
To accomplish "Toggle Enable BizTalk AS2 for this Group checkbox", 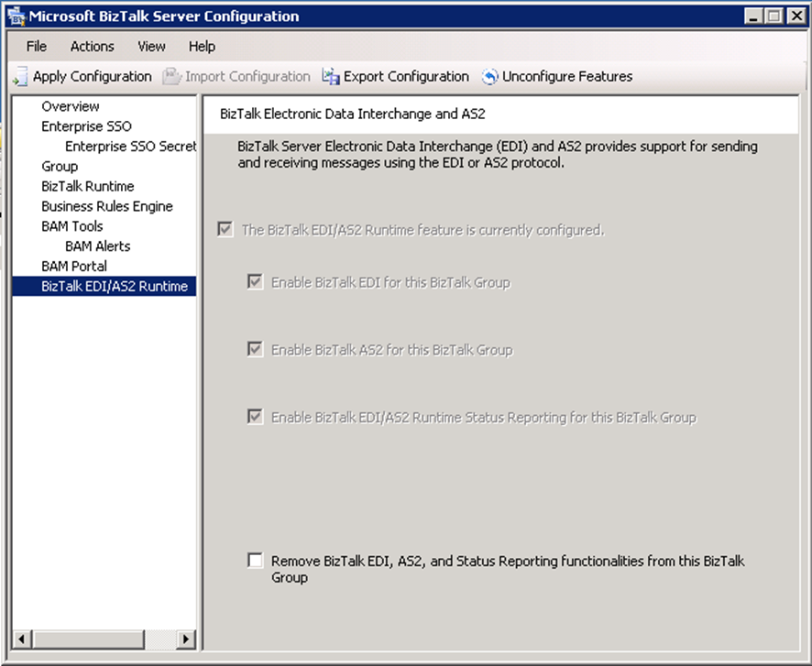I will coord(255,350).
